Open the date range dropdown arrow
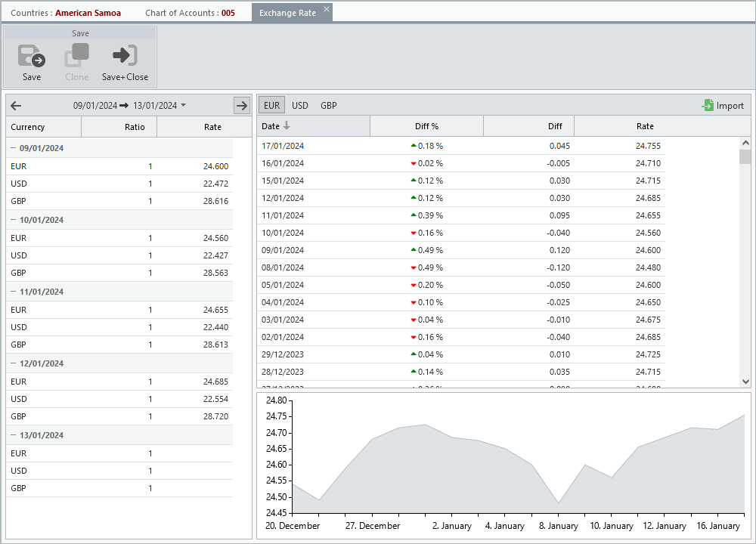 coord(183,105)
